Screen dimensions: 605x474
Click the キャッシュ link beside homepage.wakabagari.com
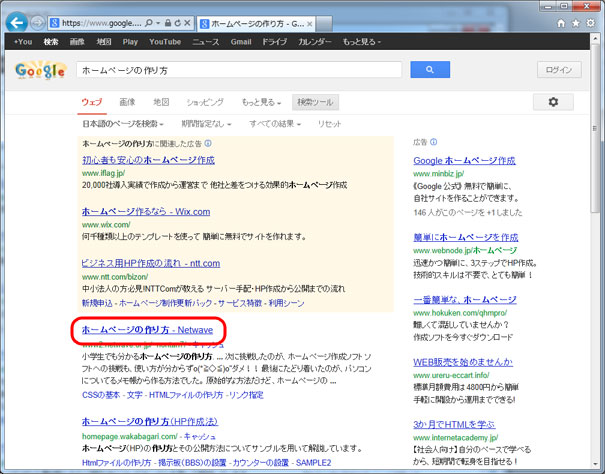[199, 437]
